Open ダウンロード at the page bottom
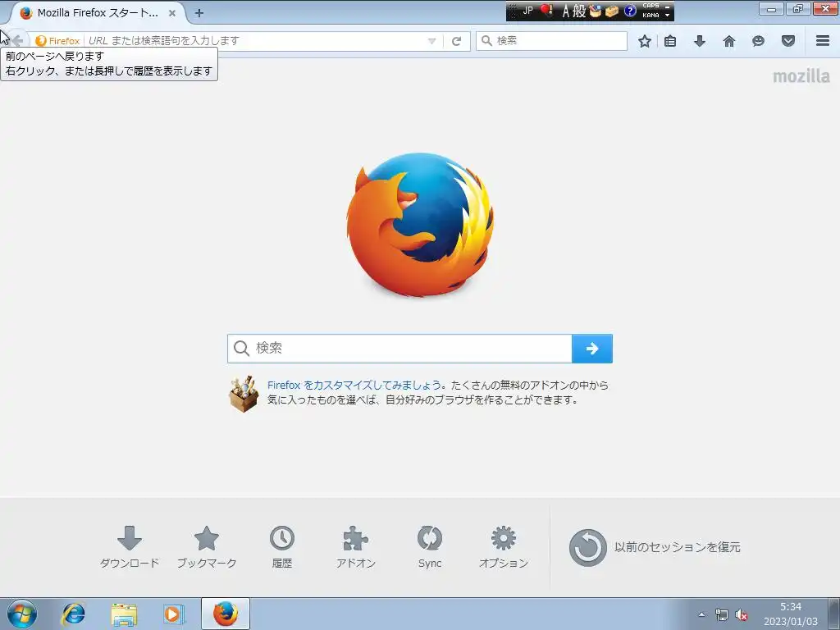Viewport: 840px width, 630px height. click(129, 547)
